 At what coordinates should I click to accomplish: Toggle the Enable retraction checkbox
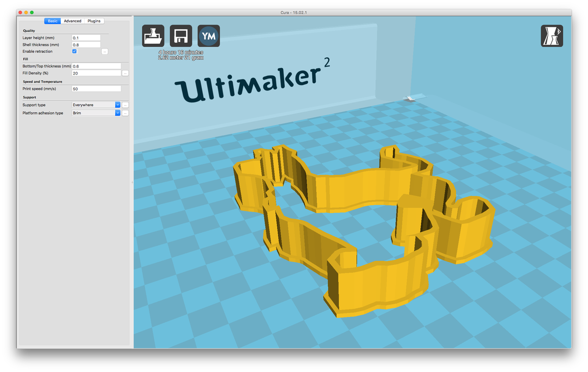(74, 51)
